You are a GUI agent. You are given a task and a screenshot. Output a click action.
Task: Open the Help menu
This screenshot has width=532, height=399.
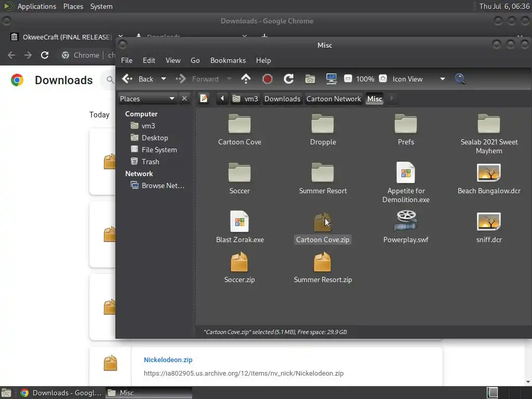click(x=263, y=60)
